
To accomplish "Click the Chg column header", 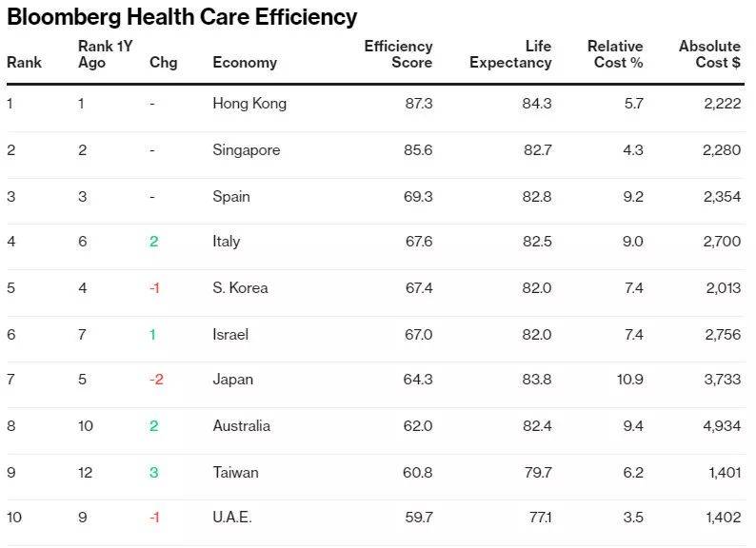I will (x=163, y=63).
